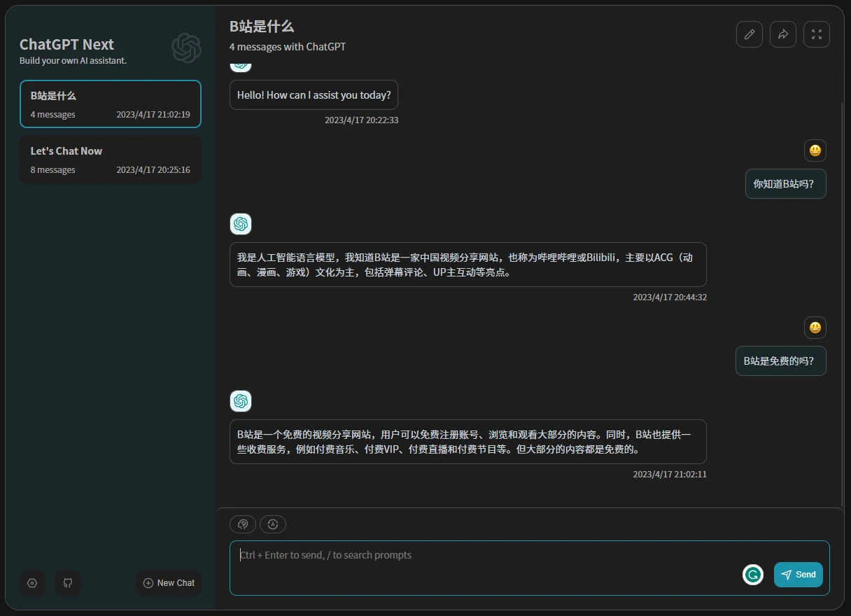
Task: Open the Let's Chat Now conversation
Action: click(111, 160)
